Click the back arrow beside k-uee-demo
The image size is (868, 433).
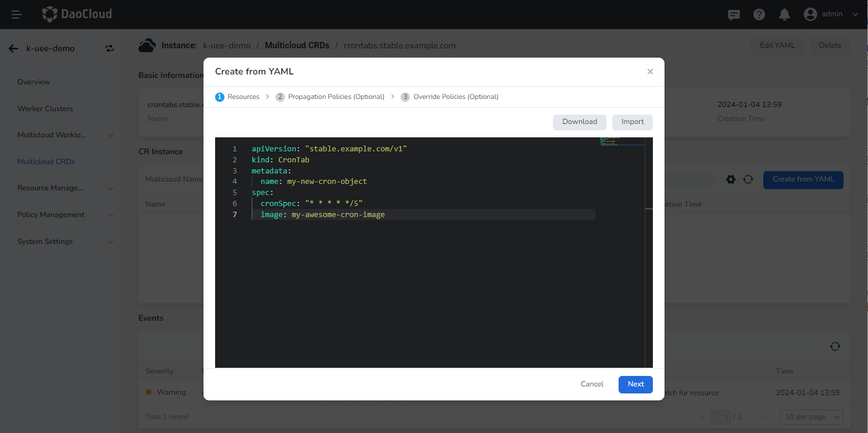tap(13, 48)
